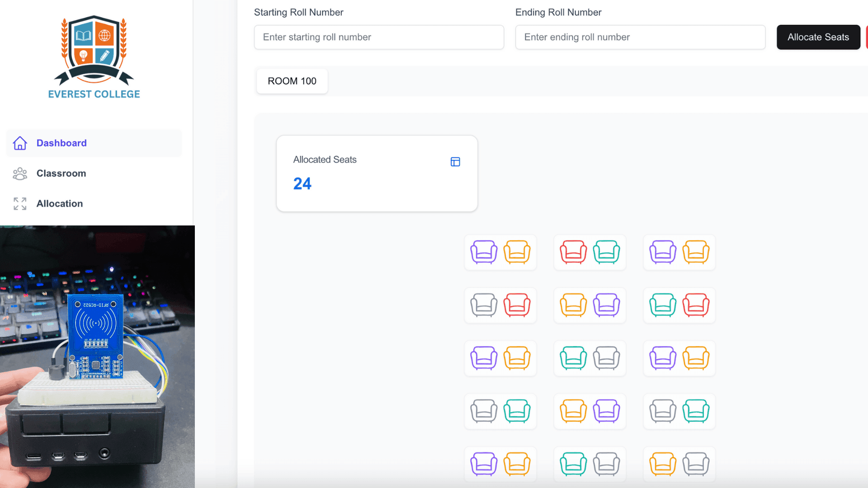Select the purple seat in first row, first desk

[x=484, y=252]
